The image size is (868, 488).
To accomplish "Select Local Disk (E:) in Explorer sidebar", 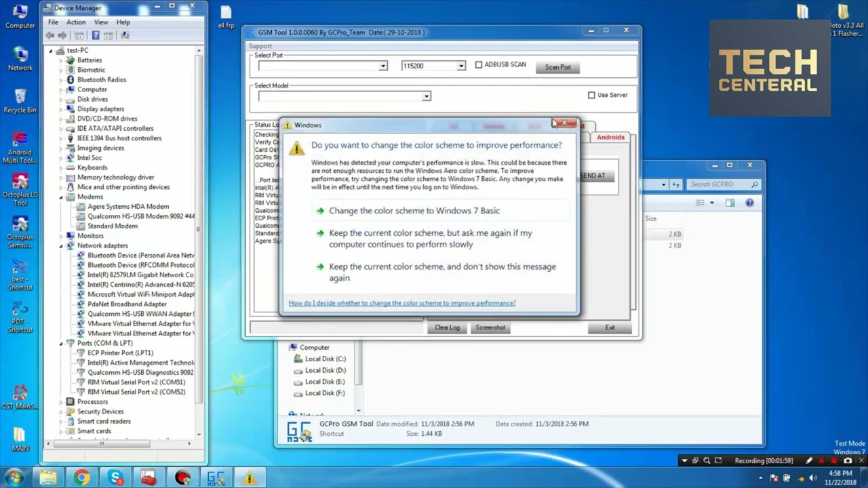I will pyautogui.click(x=325, y=382).
